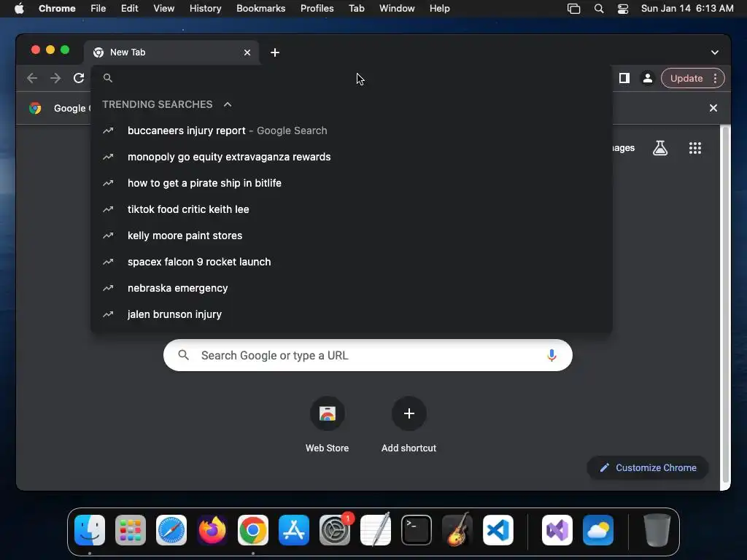Open the File menu
The image size is (747, 560).
pos(98,9)
